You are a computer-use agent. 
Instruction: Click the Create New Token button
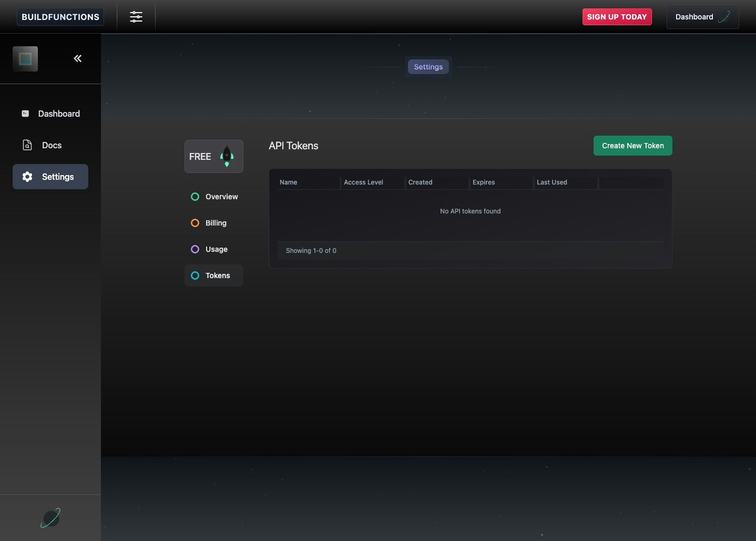click(632, 146)
